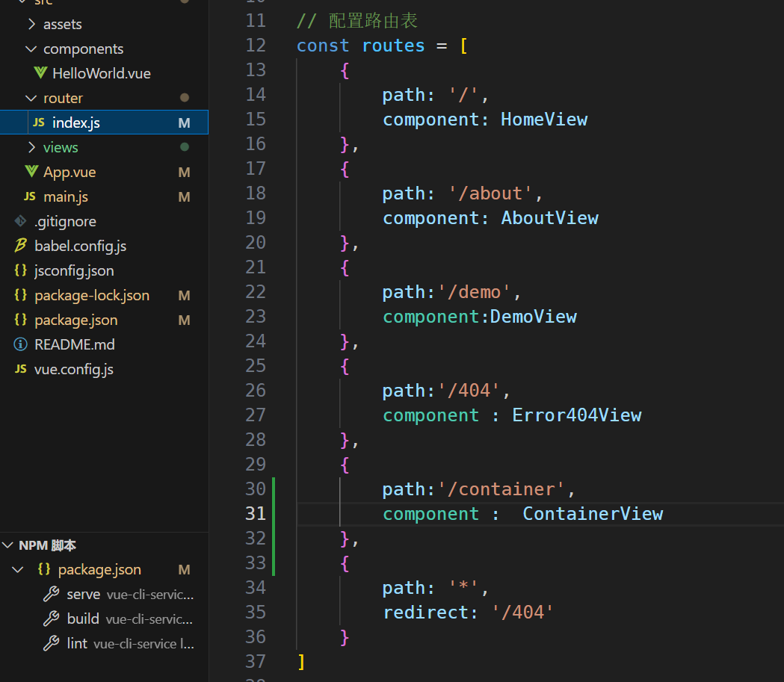The height and width of the screenshot is (682, 784).
Task: Expand the assets folder
Action: click(x=32, y=24)
